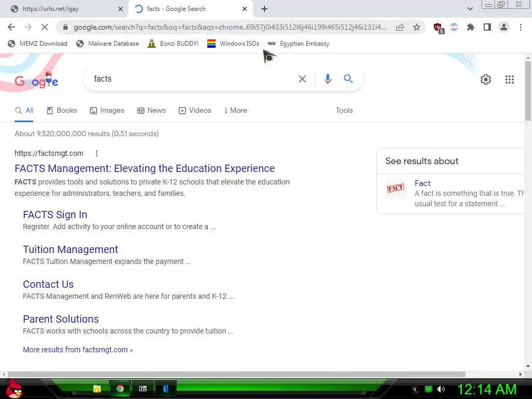
Task: Toggle the Chrome side panel icon
Action: tap(487, 27)
